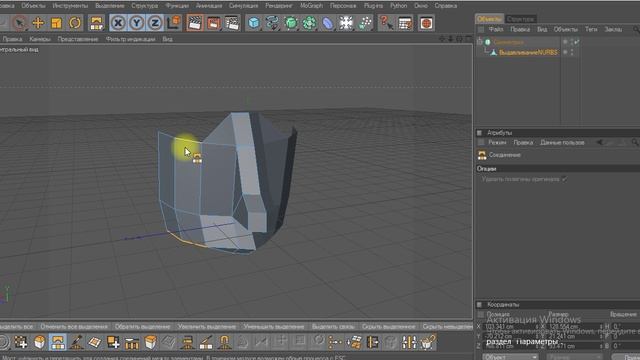The image size is (640, 360).
Task: Render the active view clapperboard icon
Action: [195, 23]
